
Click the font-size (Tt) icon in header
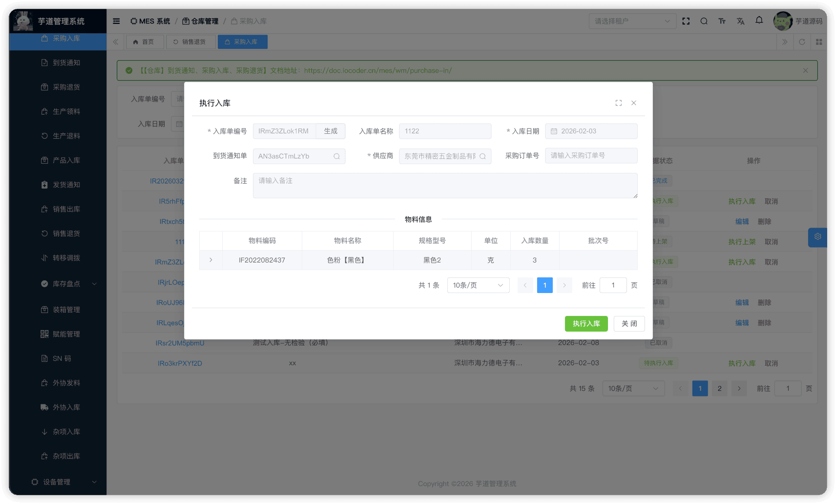[722, 21]
